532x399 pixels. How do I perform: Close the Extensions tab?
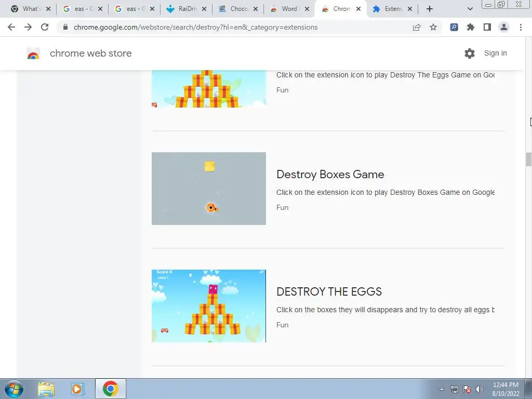tap(410, 9)
